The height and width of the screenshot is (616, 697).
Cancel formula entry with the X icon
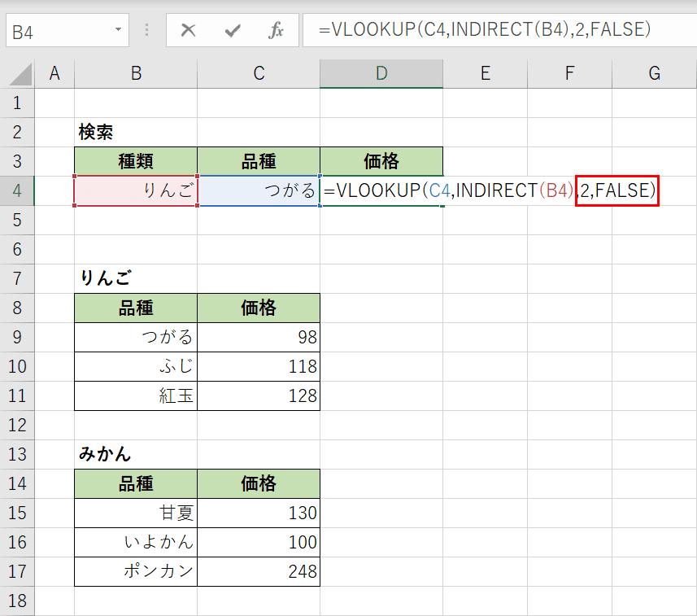pyautogui.click(x=188, y=30)
